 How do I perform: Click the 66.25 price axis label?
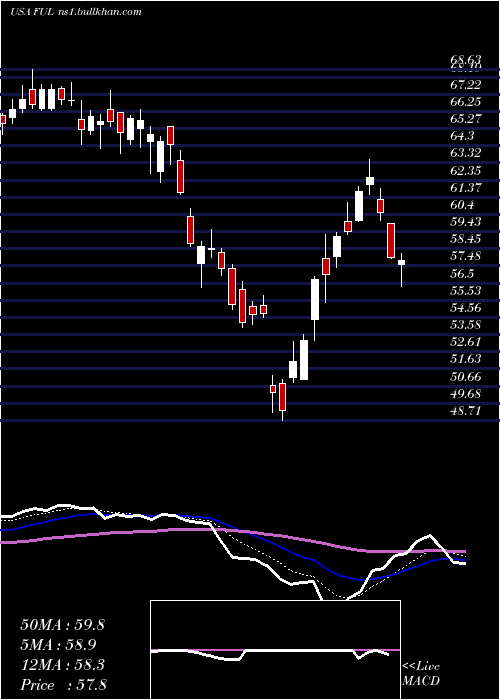pos(466,102)
